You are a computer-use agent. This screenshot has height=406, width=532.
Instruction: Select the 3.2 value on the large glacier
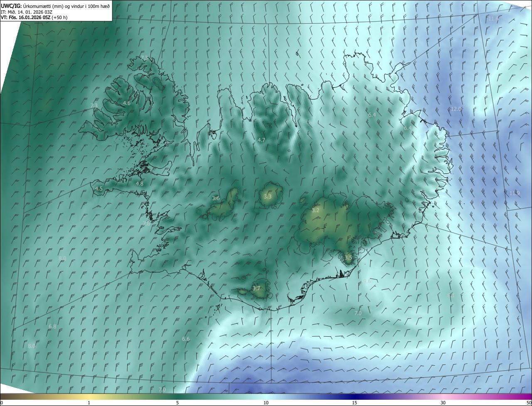tap(315, 210)
